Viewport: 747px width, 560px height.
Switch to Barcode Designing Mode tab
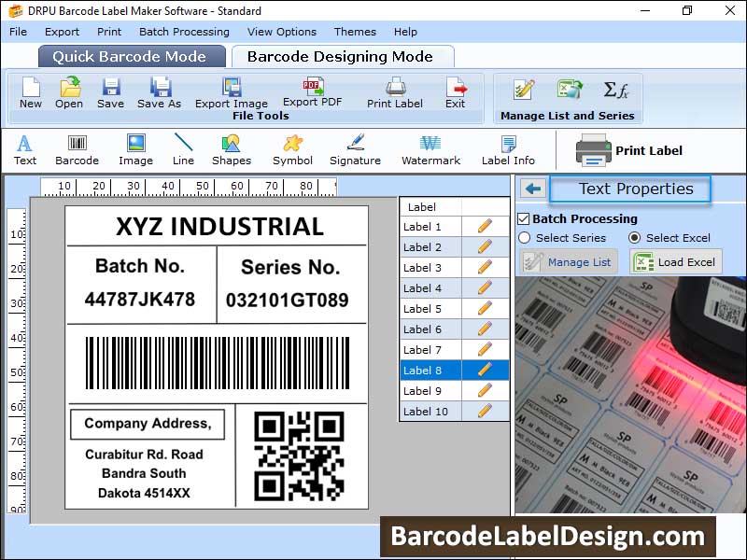(343, 55)
